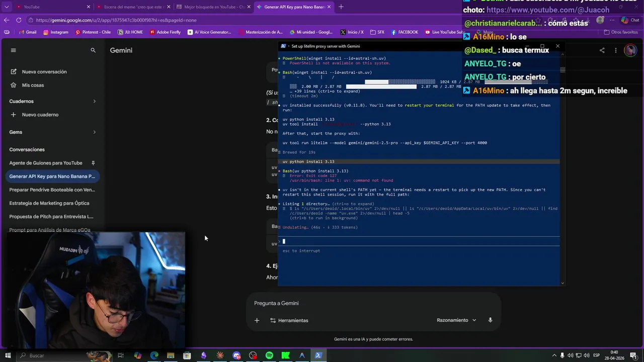This screenshot has height=362, width=644.
Task: Open Otros favoritos bookmarks folder
Action: pos(621,32)
